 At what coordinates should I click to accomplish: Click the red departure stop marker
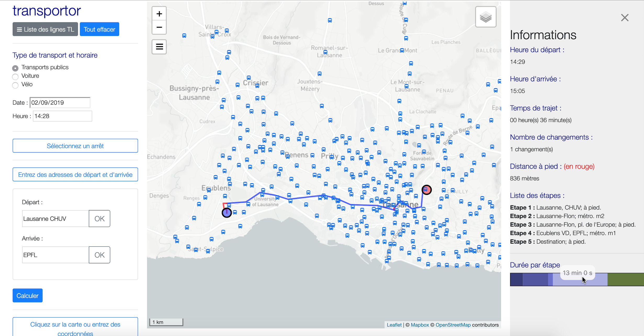click(426, 190)
